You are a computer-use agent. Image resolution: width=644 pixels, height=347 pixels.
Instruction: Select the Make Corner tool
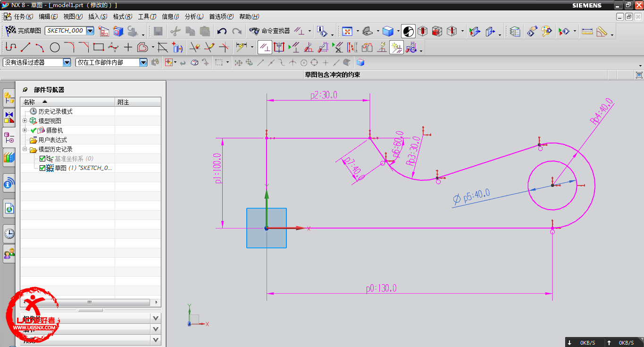(x=224, y=47)
